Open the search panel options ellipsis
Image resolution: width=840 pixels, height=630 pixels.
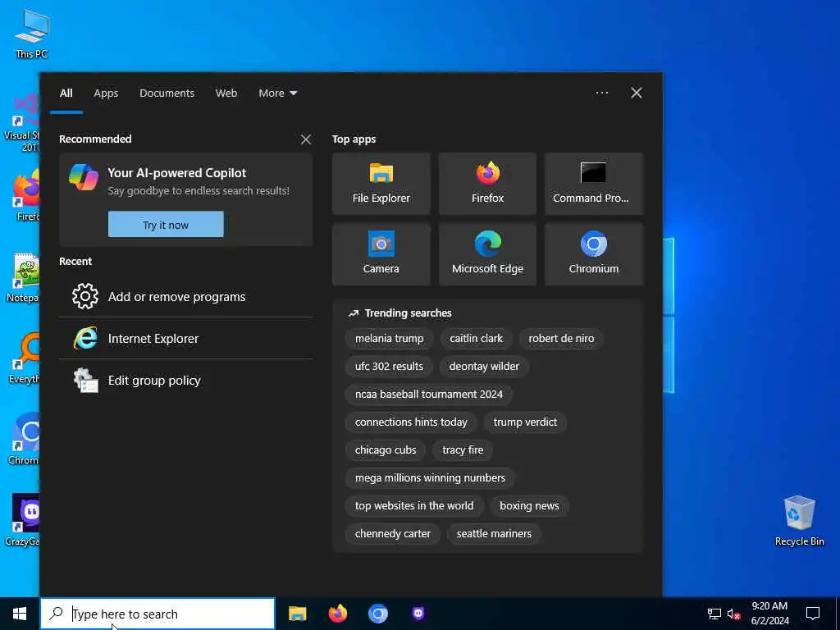601,93
